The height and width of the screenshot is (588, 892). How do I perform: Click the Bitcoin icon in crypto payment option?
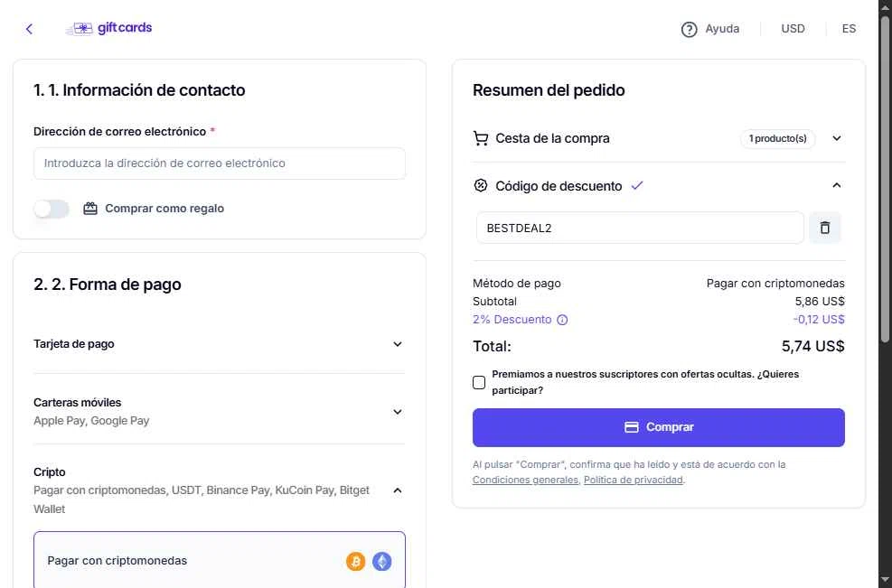pyautogui.click(x=355, y=561)
